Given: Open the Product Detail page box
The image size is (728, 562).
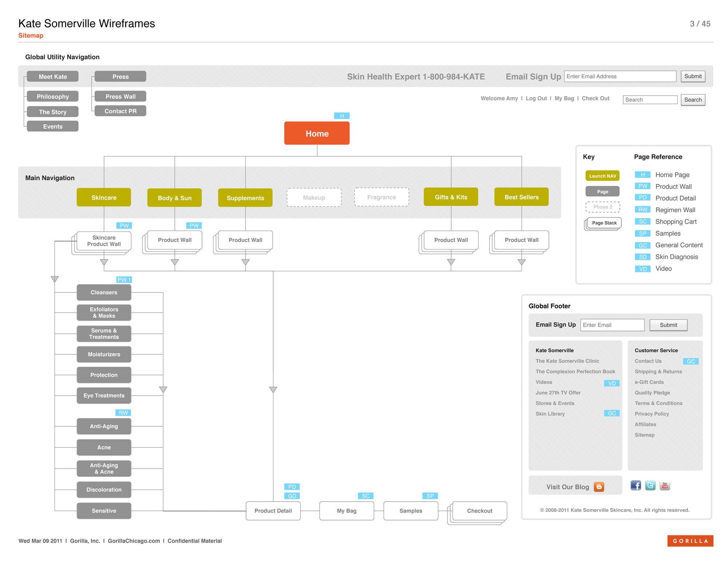Looking at the screenshot, I should [273, 511].
